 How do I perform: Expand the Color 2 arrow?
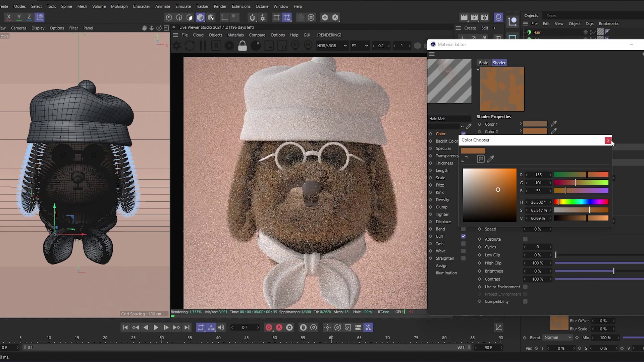[x=521, y=131]
